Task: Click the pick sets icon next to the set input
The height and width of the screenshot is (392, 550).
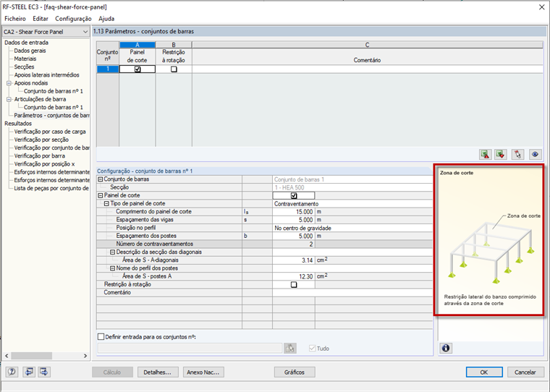Action: click(x=290, y=348)
